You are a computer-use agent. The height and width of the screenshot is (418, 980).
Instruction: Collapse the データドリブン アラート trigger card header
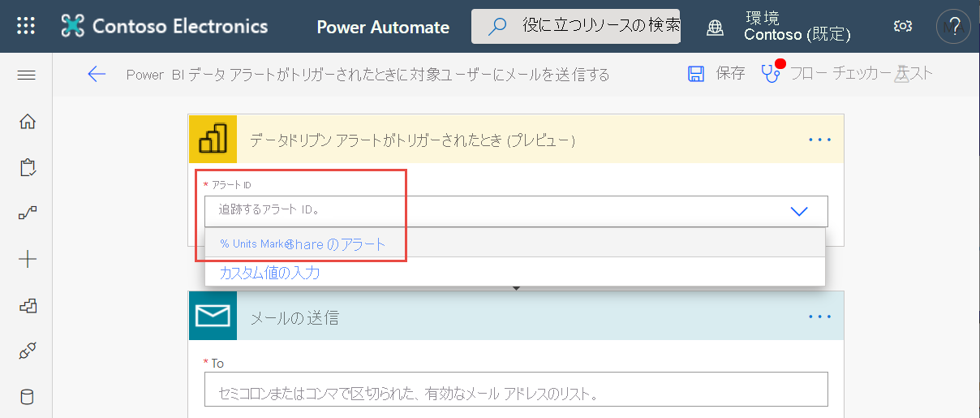tap(516, 140)
